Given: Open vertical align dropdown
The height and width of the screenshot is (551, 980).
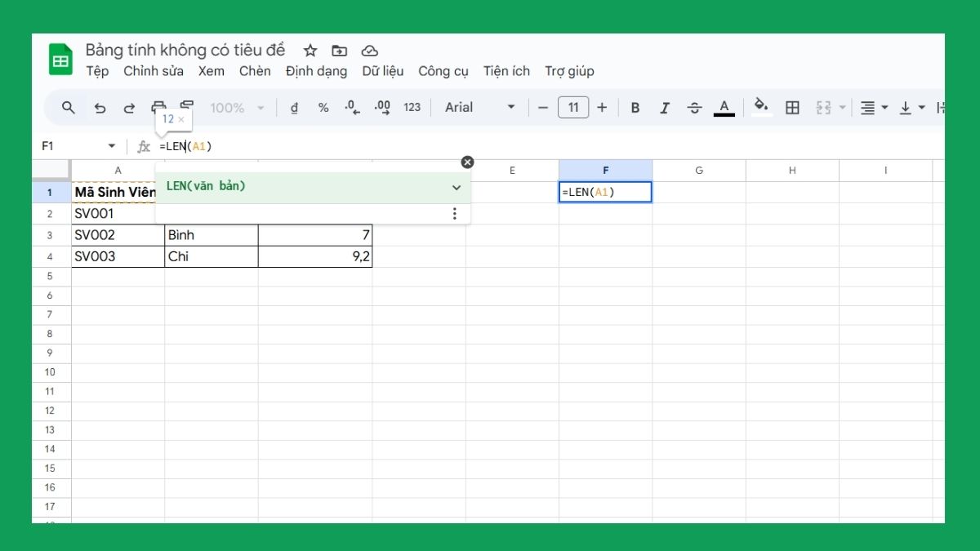Looking at the screenshot, I should [x=912, y=108].
